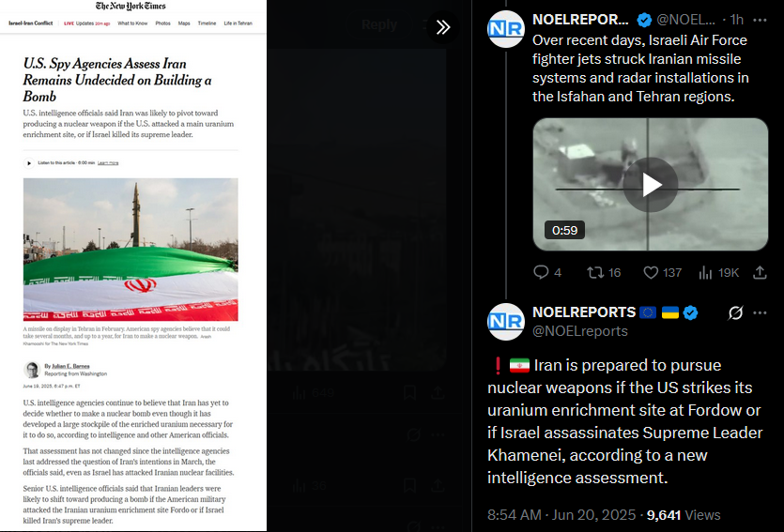Collapse the side panel with double-chevron button
Screen dimensions: 784x532
(443, 27)
